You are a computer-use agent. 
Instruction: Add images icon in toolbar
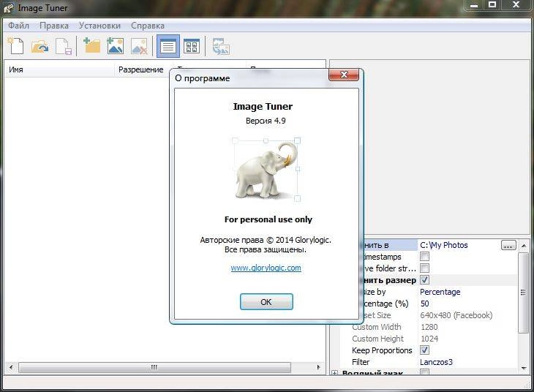click(x=115, y=46)
